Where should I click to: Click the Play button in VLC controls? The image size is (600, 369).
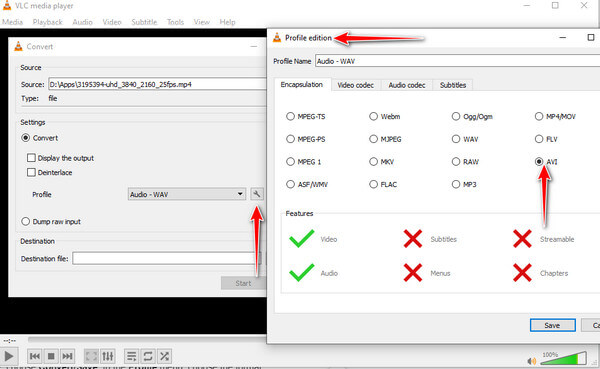(8, 356)
